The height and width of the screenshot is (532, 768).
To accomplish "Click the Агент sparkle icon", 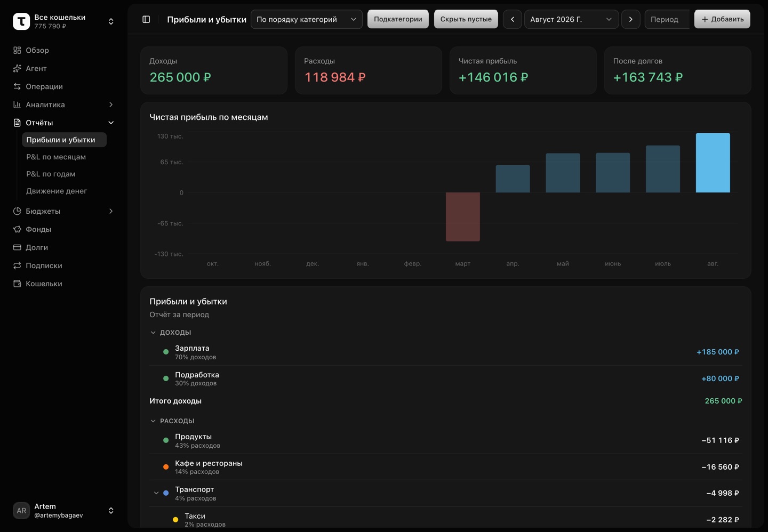I will pyautogui.click(x=17, y=68).
